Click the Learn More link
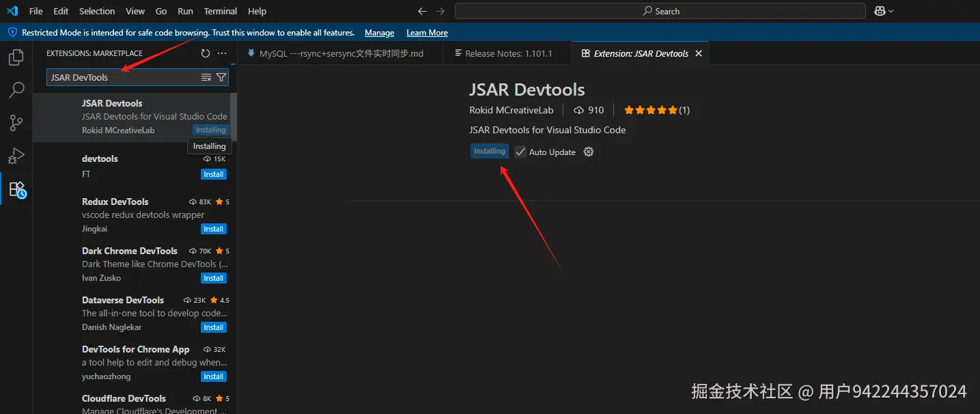This screenshot has height=414, width=980. click(427, 33)
